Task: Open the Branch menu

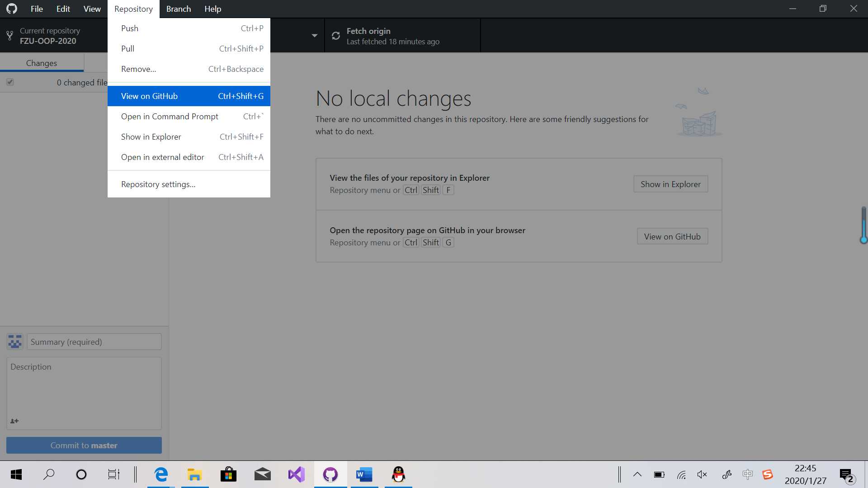Action: coord(179,9)
